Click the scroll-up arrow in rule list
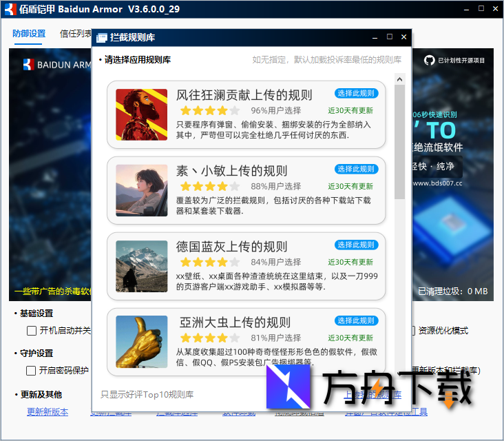The image size is (504, 441). click(399, 79)
